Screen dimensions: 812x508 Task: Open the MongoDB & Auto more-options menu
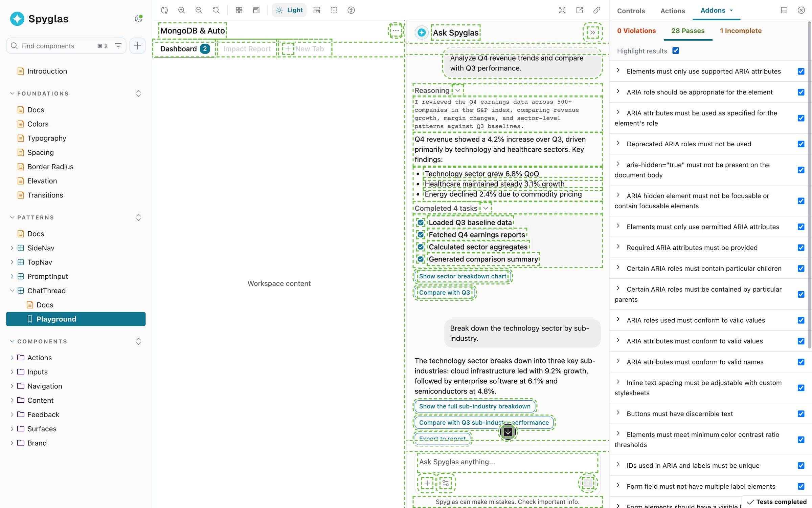[x=396, y=30]
